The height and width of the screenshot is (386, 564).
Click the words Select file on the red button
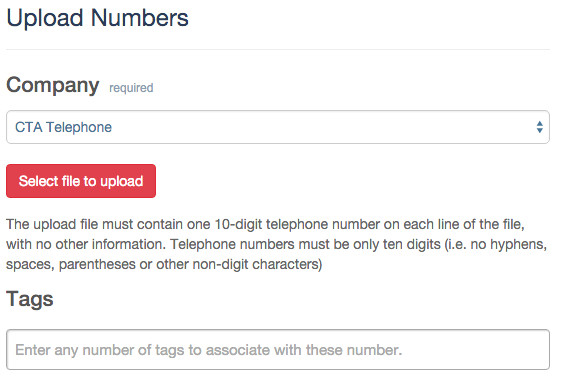(49, 181)
